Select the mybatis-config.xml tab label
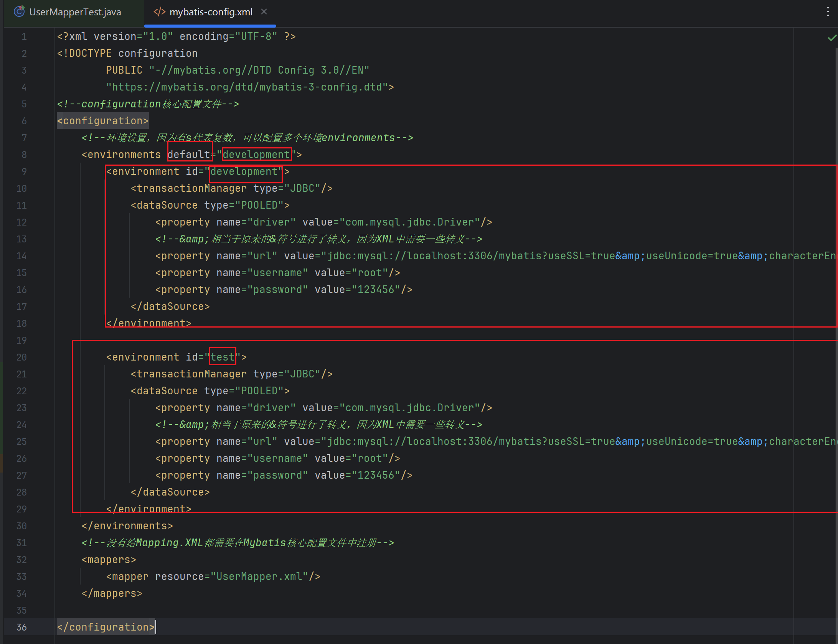The image size is (838, 644). (x=211, y=12)
